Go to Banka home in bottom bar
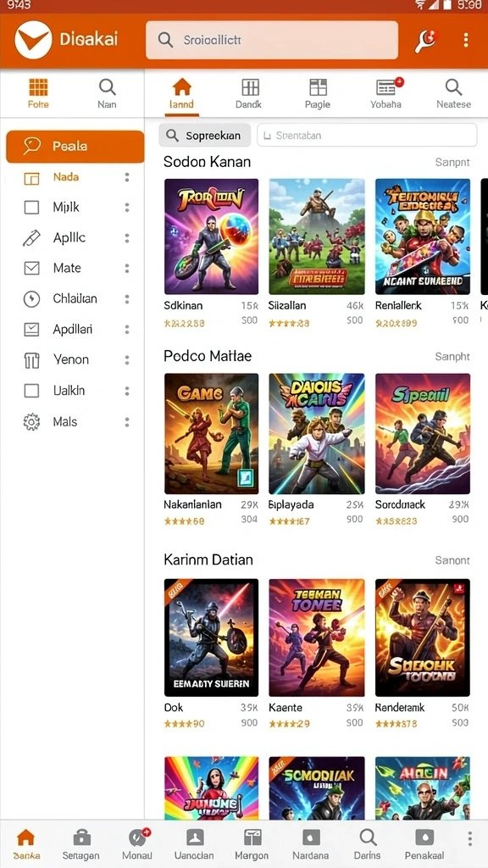 click(26, 844)
